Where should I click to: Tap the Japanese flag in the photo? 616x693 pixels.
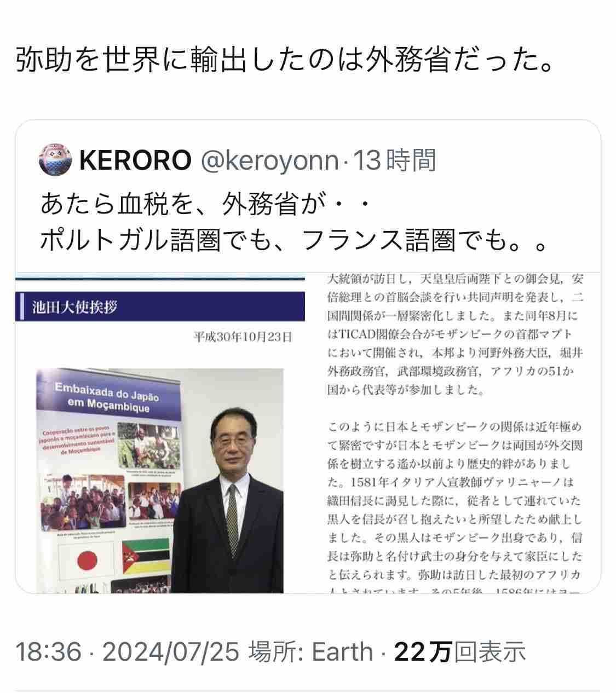coord(86,560)
